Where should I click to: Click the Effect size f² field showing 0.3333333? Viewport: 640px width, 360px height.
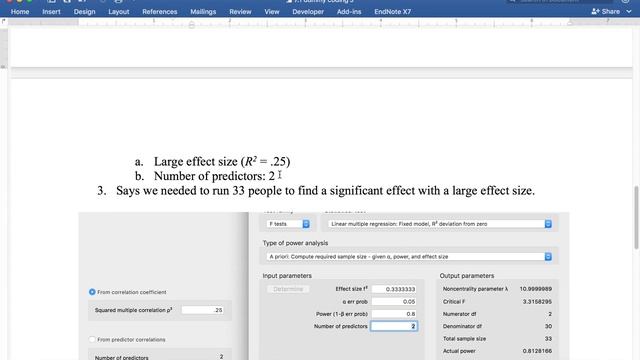coord(394,289)
